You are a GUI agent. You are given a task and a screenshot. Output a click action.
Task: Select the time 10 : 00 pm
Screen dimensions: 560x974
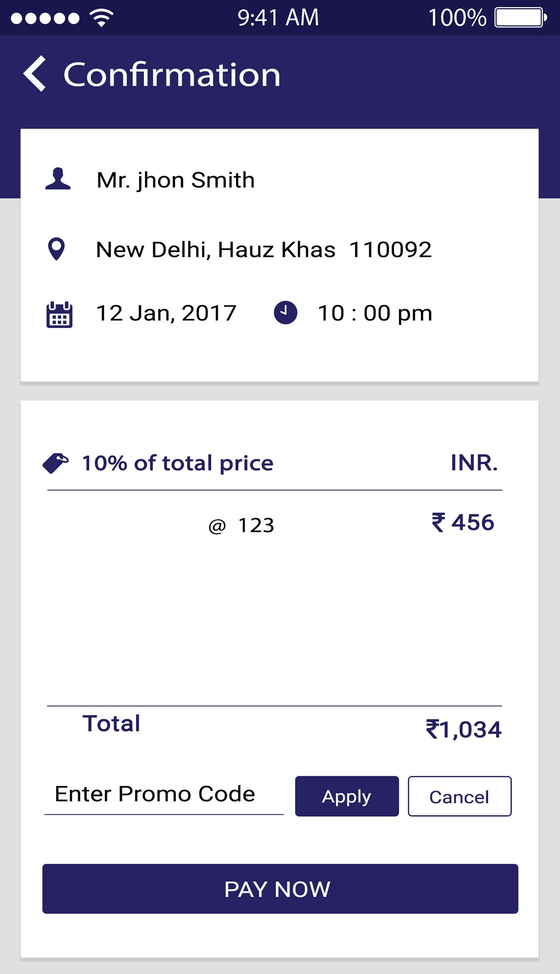coord(375,313)
